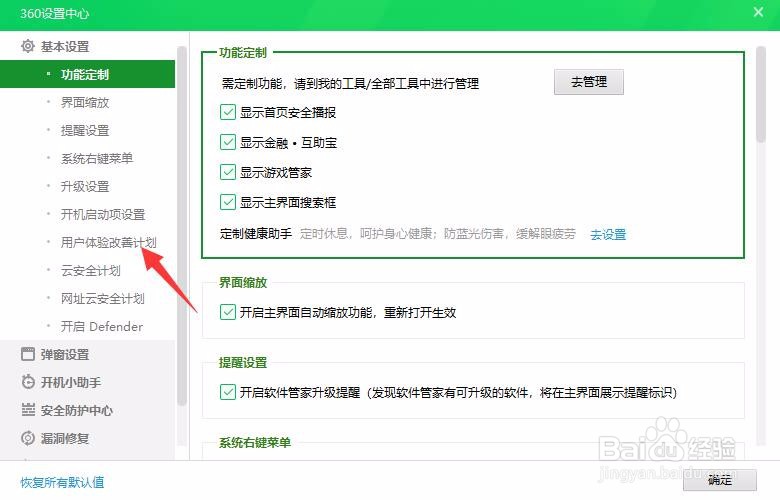The image size is (780, 500).
Task: Toggle 显示首页安全播报 checkbox
Action: tap(228, 112)
